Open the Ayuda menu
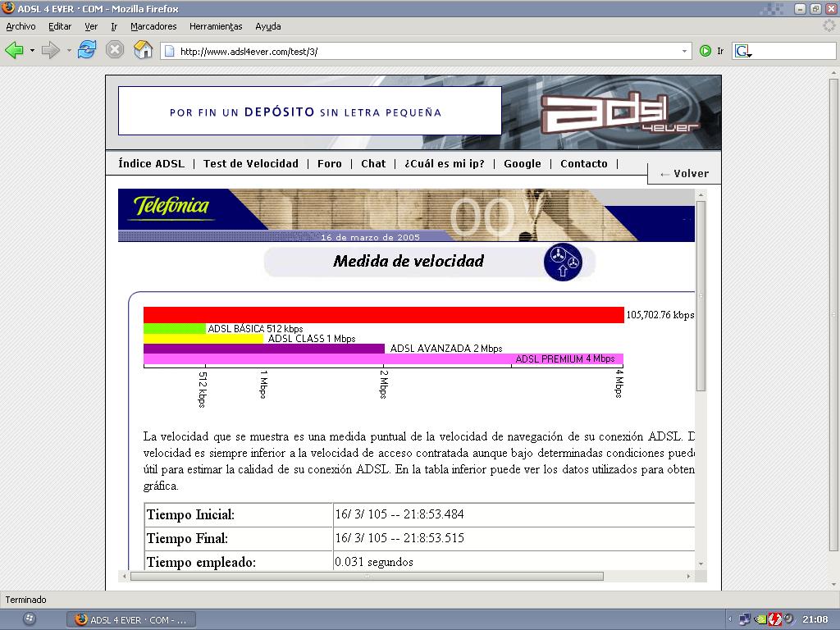The image size is (840, 630). click(x=268, y=26)
